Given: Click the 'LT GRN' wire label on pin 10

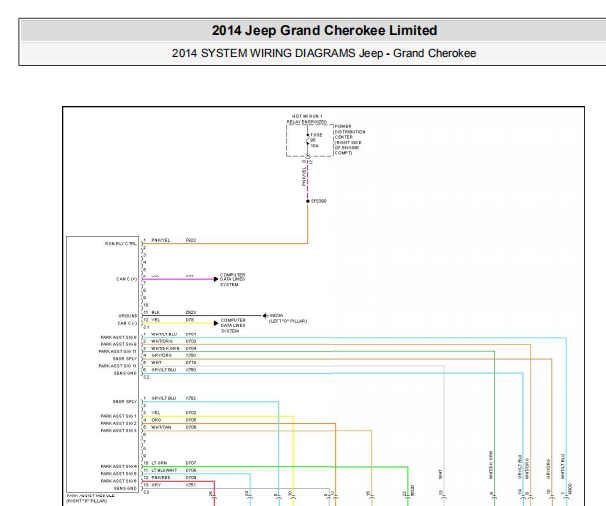Looking at the screenshot, I should click(x=159, y=463).
